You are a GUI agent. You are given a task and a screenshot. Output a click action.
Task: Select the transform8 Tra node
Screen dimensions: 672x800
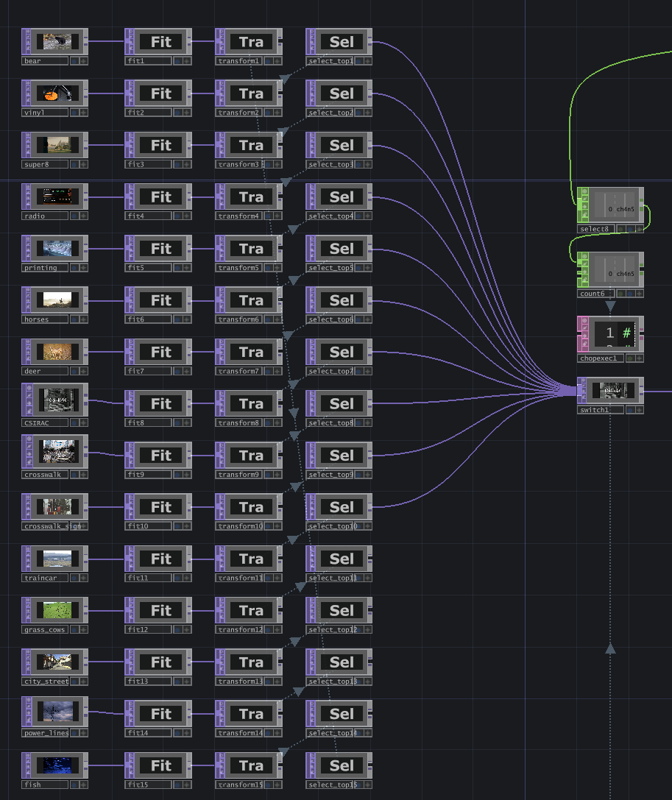[x=251, y=404]
